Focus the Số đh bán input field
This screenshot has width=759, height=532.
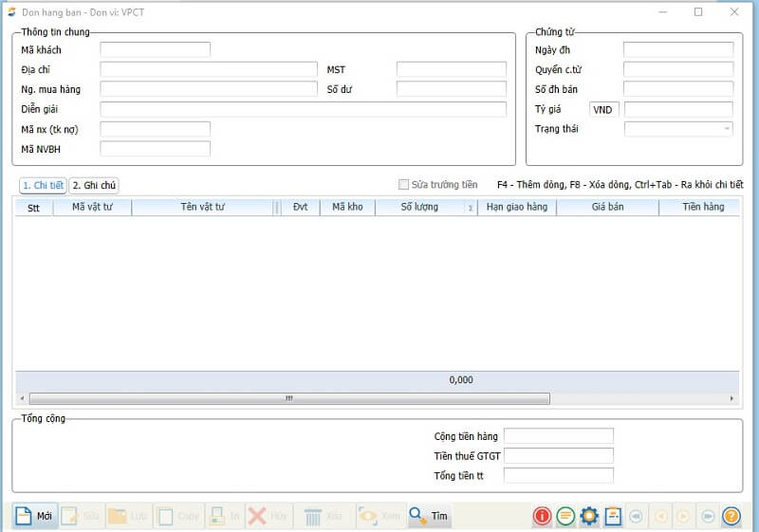pyautogui.click(x=678, y=89)
